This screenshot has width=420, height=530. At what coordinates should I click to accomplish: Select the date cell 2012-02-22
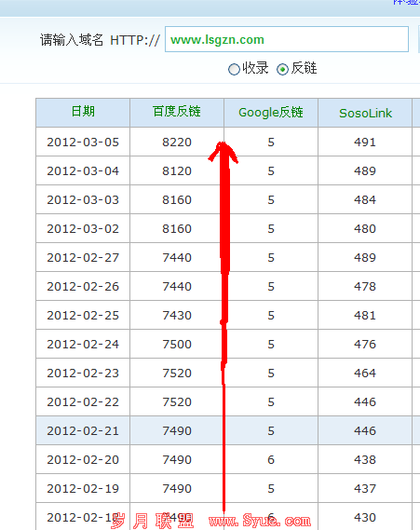[x=83, y=401]
